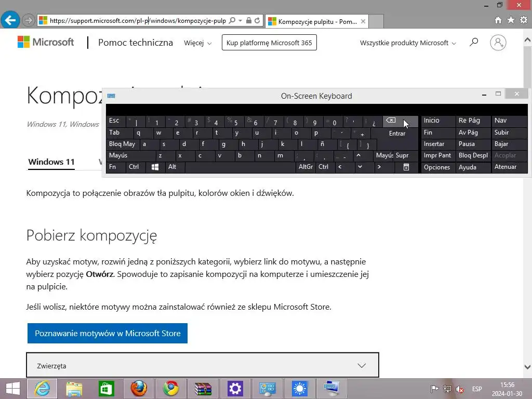
Task: Toggle the left Ctrl key on keyboard
Action: (136, 167)
